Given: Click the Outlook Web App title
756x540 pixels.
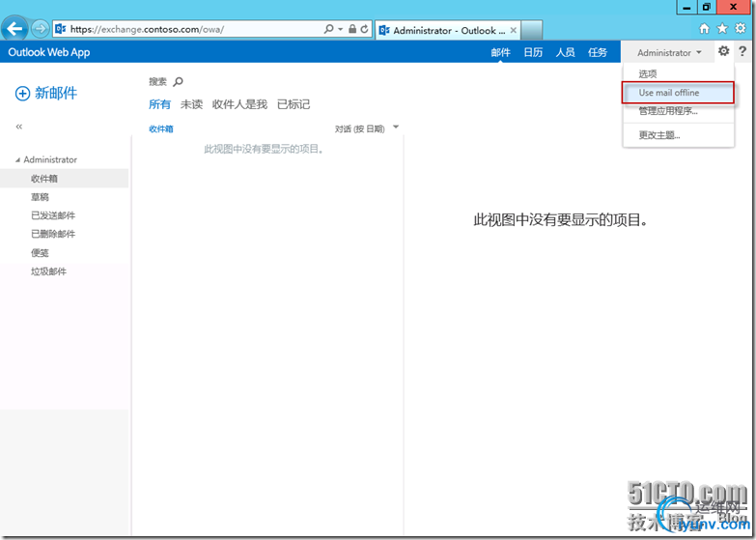Looking at the screenshot, I should pyautogui.click(x=49, y=52).
